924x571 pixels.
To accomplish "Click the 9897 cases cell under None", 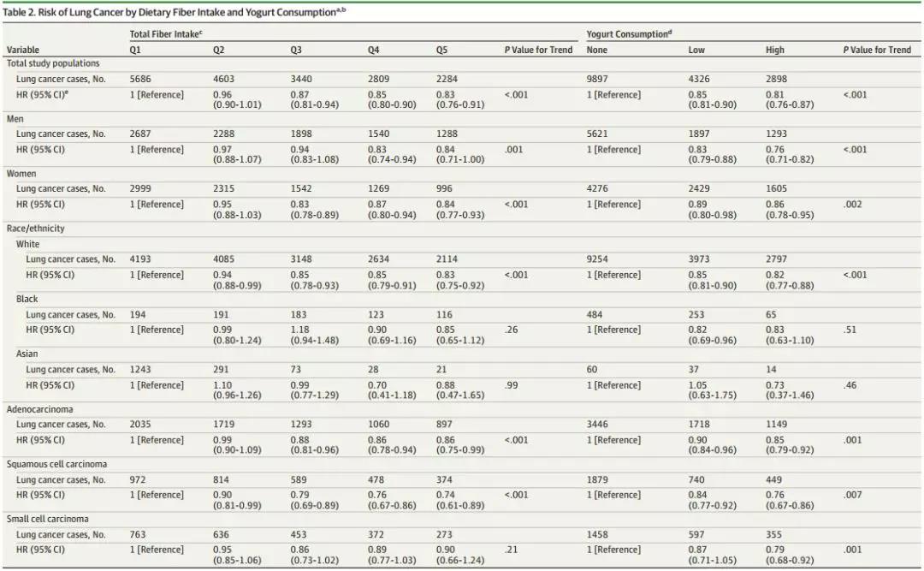I will pos(599,79).
